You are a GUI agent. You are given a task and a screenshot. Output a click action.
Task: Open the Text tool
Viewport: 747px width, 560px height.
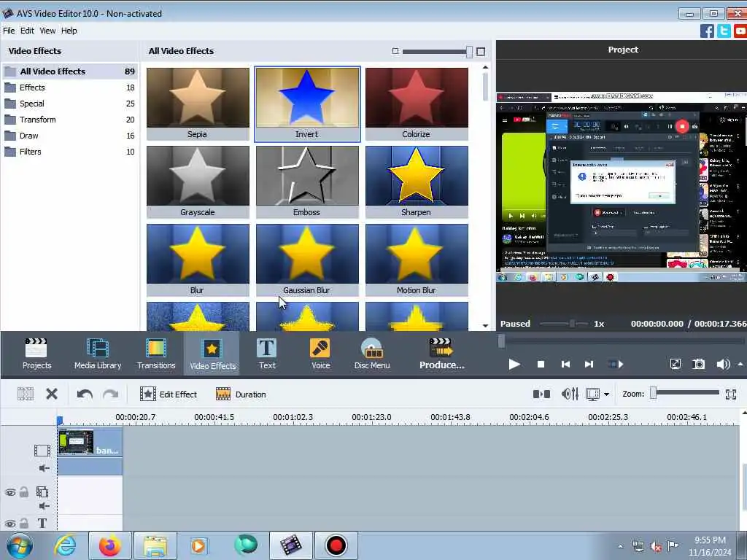point(267,354)
